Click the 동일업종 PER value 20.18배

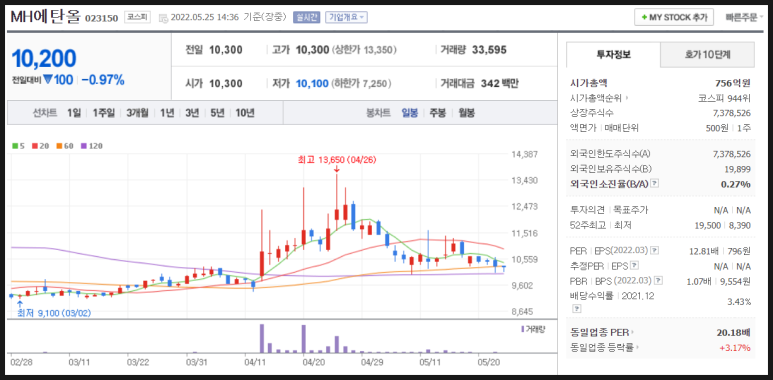pyautogui.click(x=734, y=332)
